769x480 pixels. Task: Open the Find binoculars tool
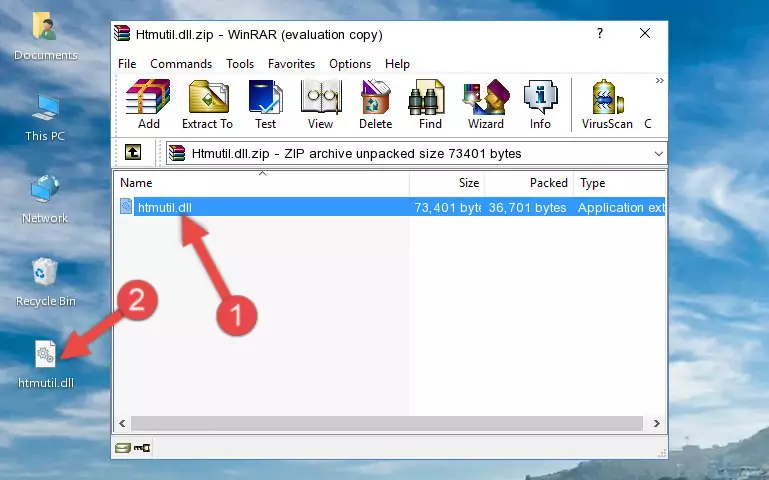[430, 104]
